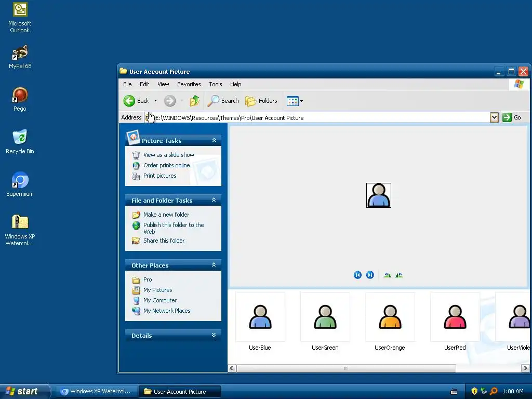Screen dimensions: 532x399
Task: Open My Pictures from Other Places
Action: click(x=158, y=290)
